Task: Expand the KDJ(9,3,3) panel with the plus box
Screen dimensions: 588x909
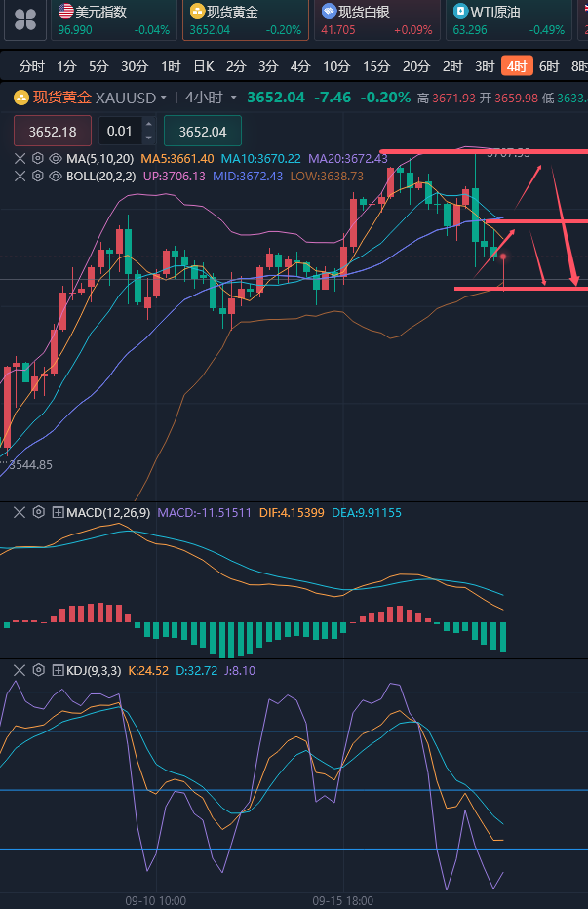Action: coord(58,670)
